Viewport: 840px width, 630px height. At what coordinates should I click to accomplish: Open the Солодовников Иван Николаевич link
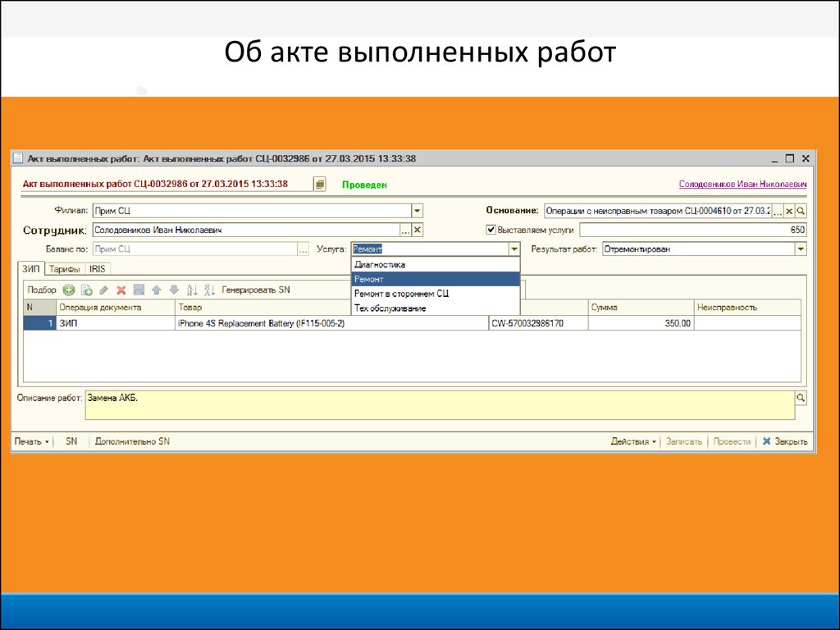(742, 185)
